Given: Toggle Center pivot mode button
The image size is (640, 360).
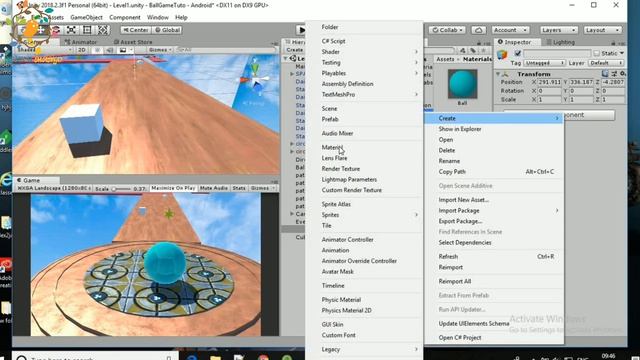Looking at the screenshot, I should tap(136, 30).
